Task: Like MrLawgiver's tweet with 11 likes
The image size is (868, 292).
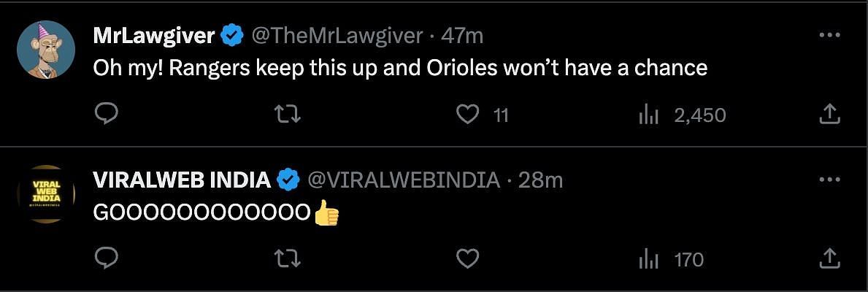Action: pos(467,115)
